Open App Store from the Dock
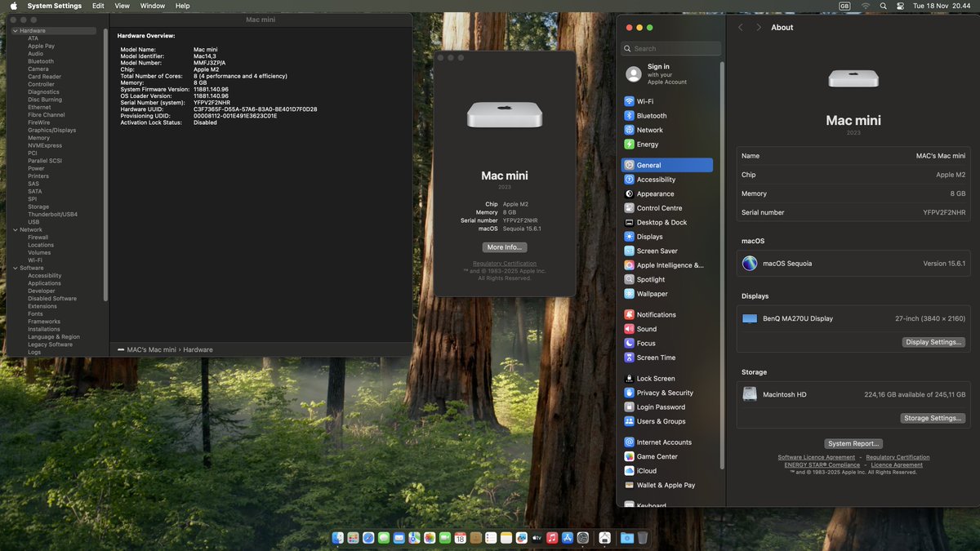Image resolution: width=980 pixels, height=551 pixels. [x=568, y=538]
